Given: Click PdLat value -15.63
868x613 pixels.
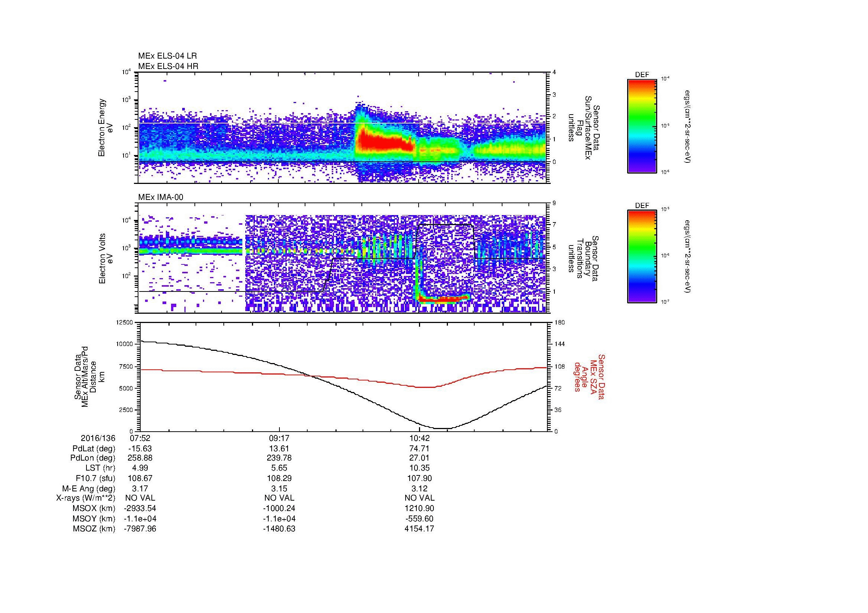Looking at the screenshot, I should coord(139,449).
